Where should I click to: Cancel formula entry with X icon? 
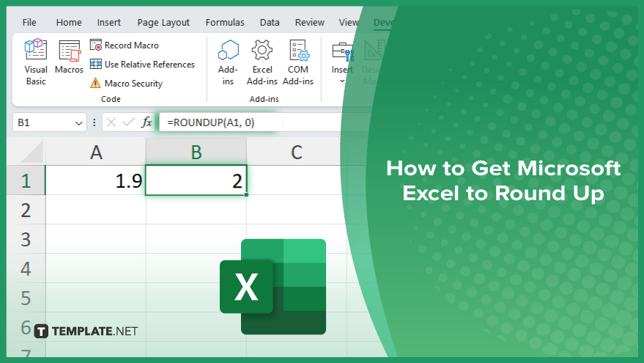coord(111,122)
